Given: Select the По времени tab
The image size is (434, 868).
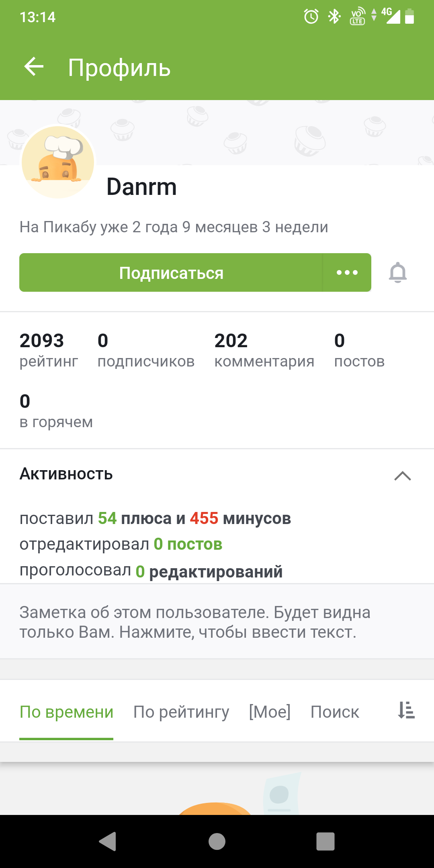Looking at the screenshot, I should tap(66, 712).
